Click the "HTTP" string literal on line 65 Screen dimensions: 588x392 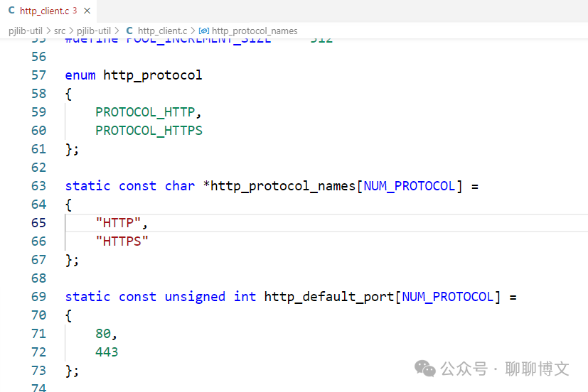point(118,223)
